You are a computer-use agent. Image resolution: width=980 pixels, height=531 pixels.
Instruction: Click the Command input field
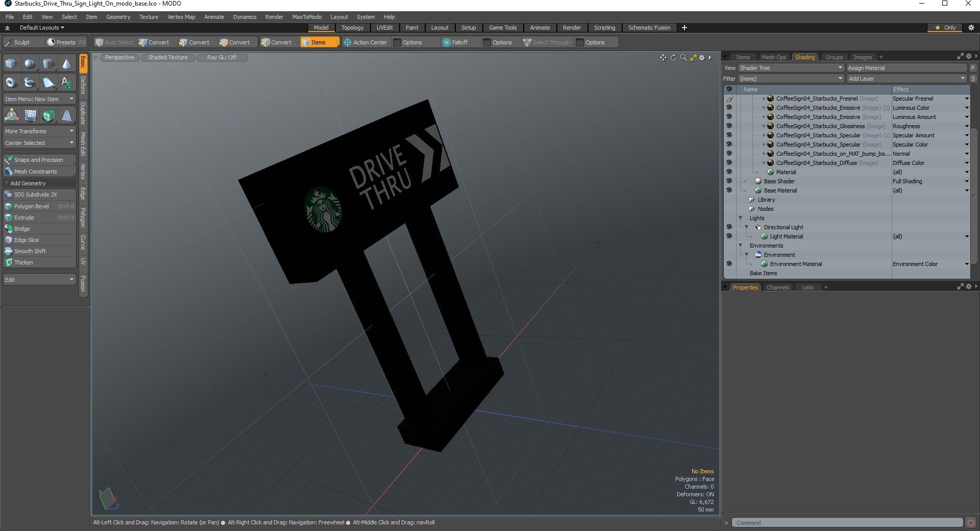point(847,523)
